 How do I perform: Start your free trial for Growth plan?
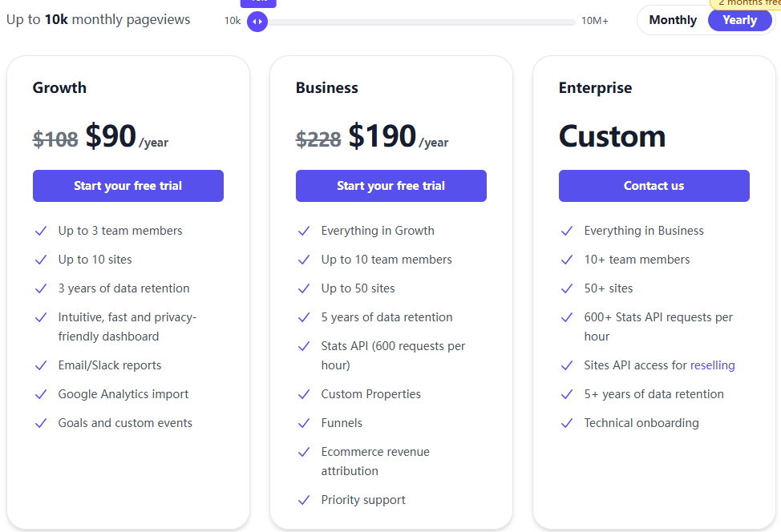coord(128,186)
